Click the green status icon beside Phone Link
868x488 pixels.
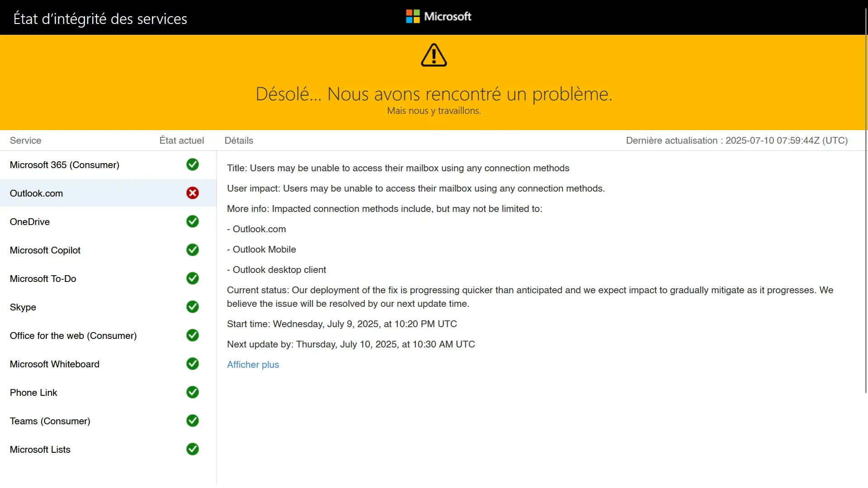pyautogui.click(x=193, y=392)
